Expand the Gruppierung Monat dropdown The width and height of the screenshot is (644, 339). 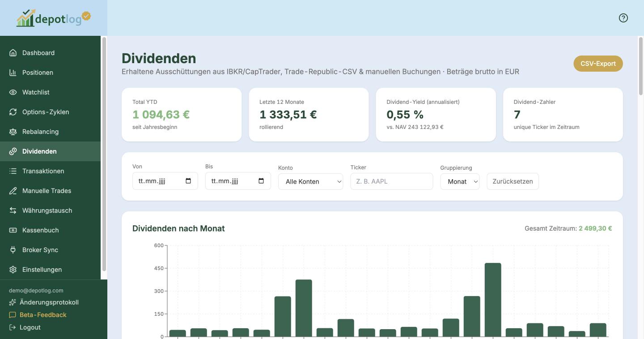click(460, 181)
